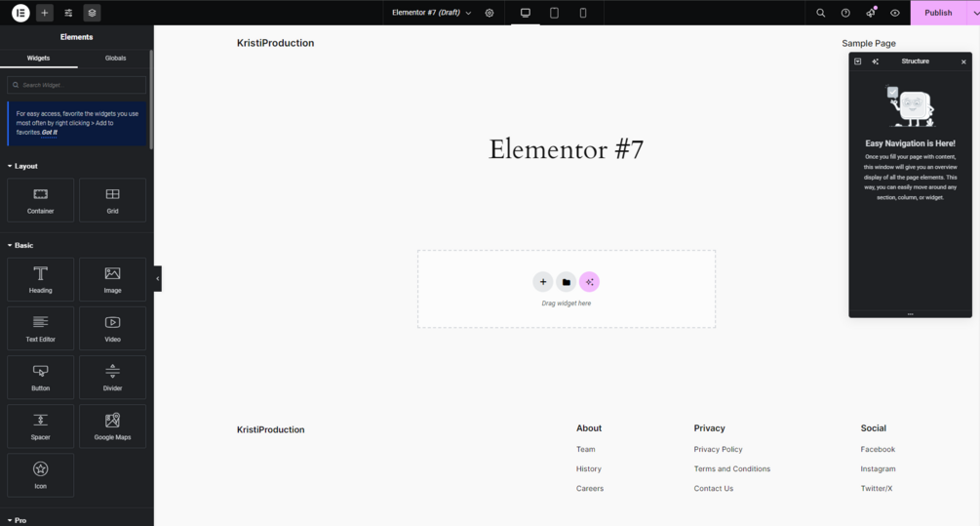Collapse the left panel with arrow handle

click(158, 278)
